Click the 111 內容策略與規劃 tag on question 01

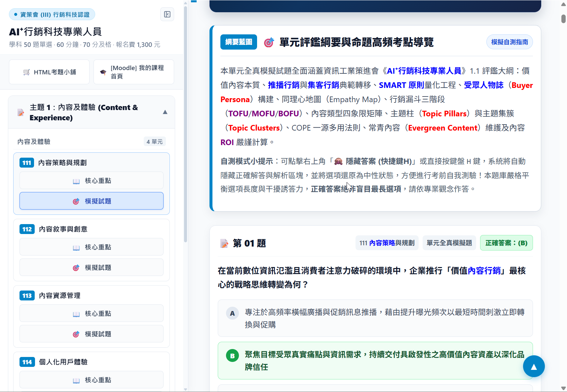[387, 243]
